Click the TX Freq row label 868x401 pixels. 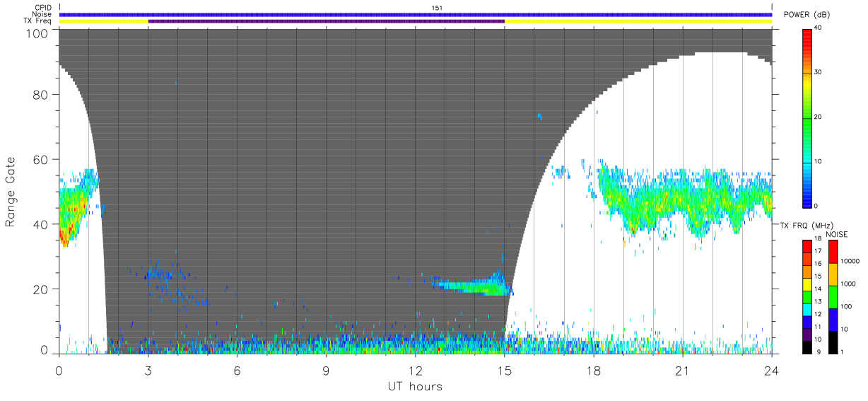point(38,21)
